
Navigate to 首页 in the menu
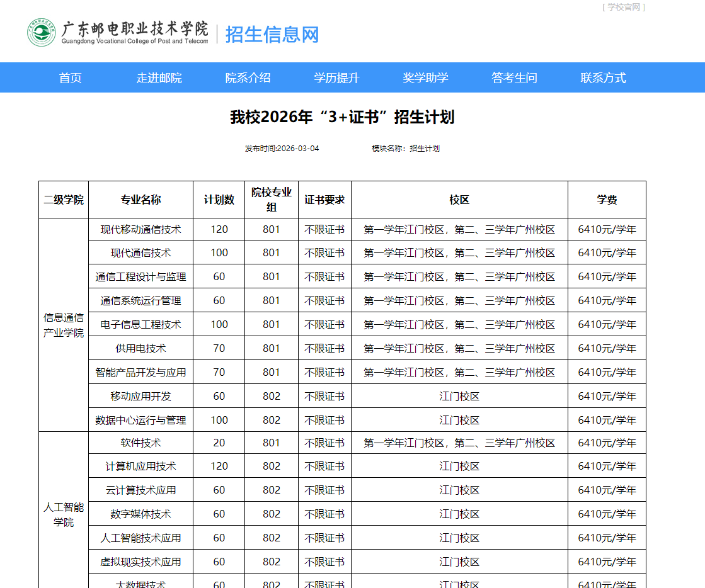tap(69, 77)
